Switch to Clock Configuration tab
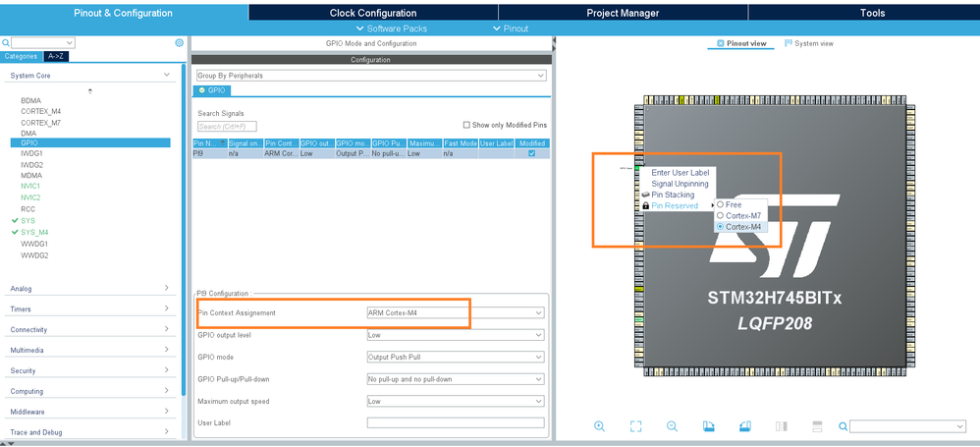980x447 pixels. (373, 13)
